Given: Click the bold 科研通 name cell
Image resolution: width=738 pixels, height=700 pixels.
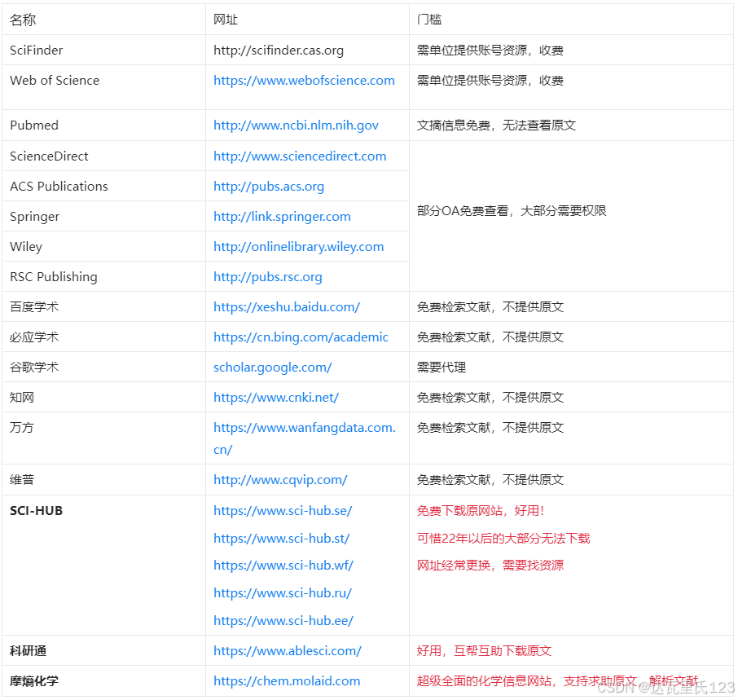Looking at the screenshot, I should [x=103, y=650].
